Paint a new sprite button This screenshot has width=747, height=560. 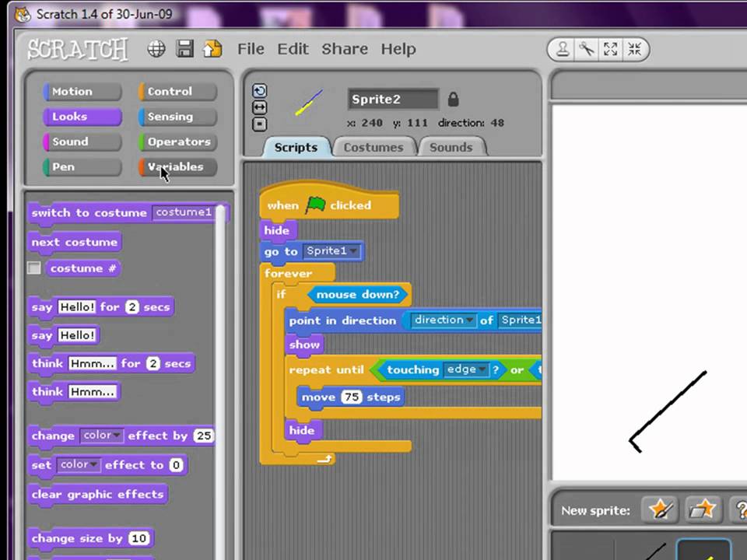click(660, 509)
